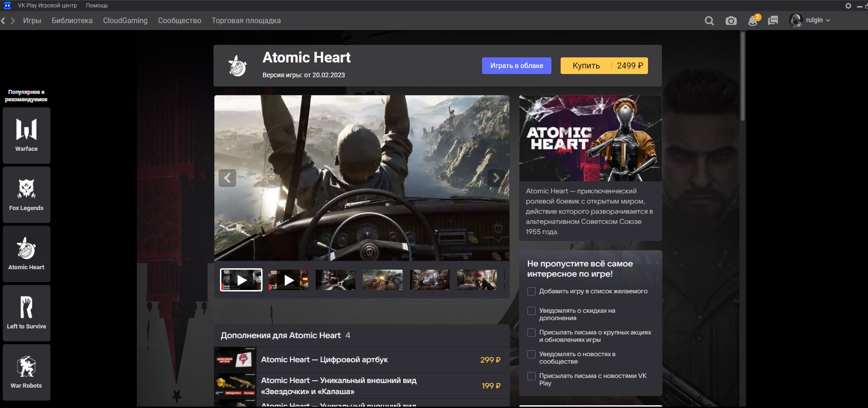Select the fifth screenshot thumbnail

coord(430,280)
